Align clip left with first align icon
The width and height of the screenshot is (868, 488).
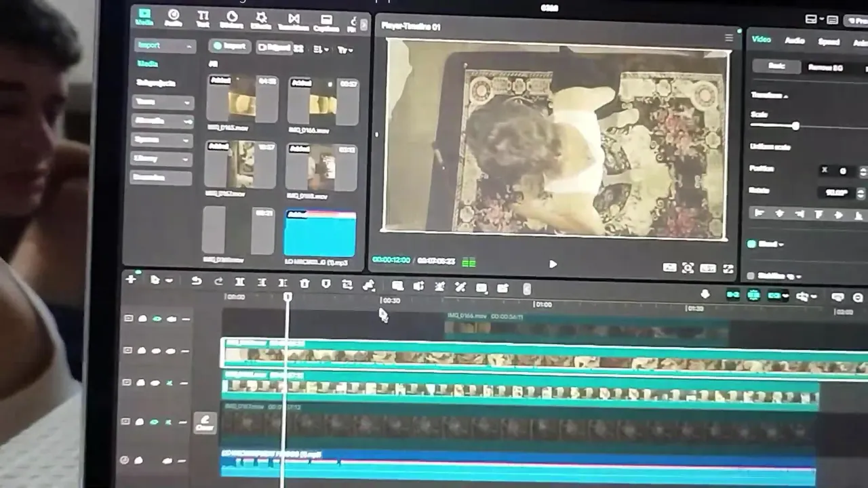click(x=759, y=213)
